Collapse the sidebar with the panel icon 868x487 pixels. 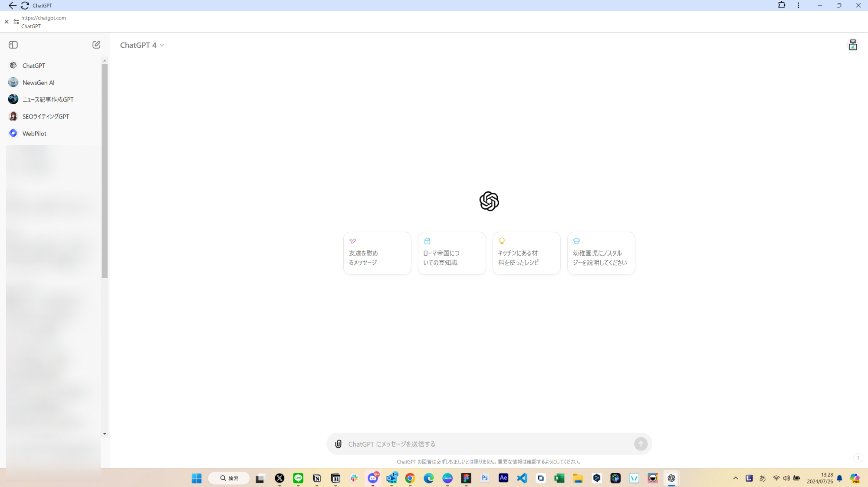13,45
